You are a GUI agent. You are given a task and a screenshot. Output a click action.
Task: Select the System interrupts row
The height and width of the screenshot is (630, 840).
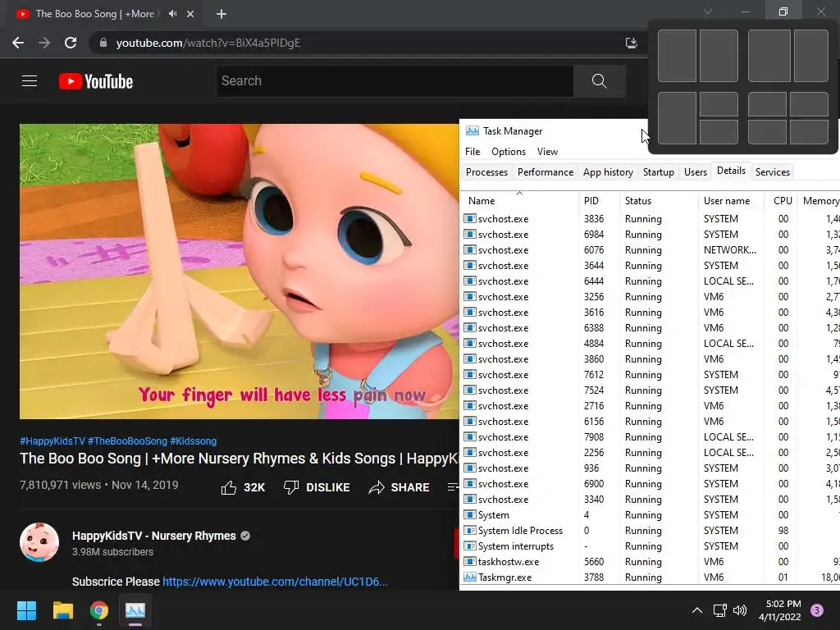click(650, 546)
